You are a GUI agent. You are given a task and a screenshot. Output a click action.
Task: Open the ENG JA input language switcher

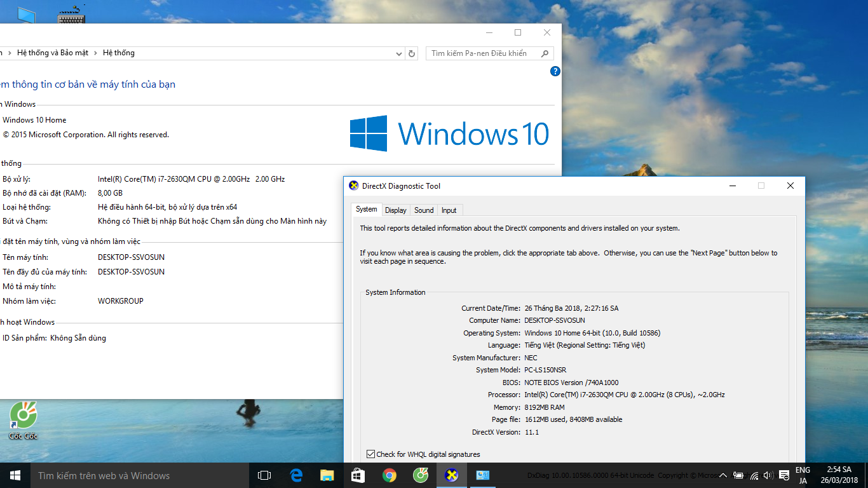coord(803,475)
